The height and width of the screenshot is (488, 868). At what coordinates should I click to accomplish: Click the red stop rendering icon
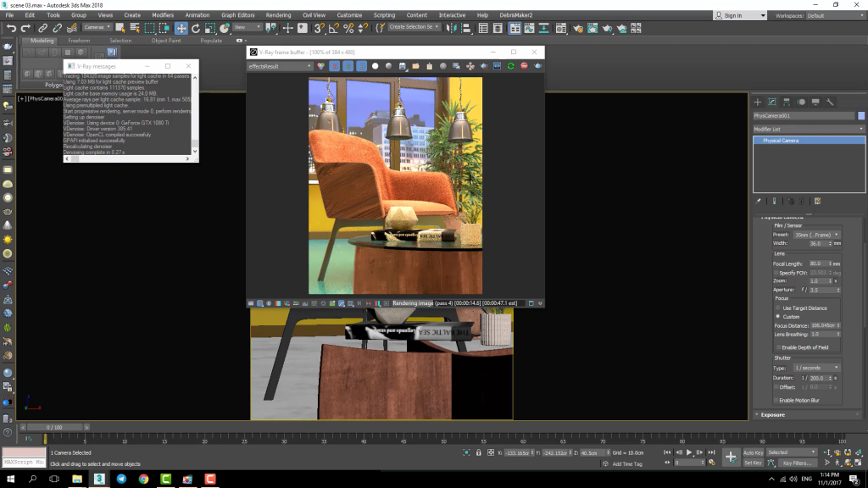pyautogui.click(x=524, y=66)
